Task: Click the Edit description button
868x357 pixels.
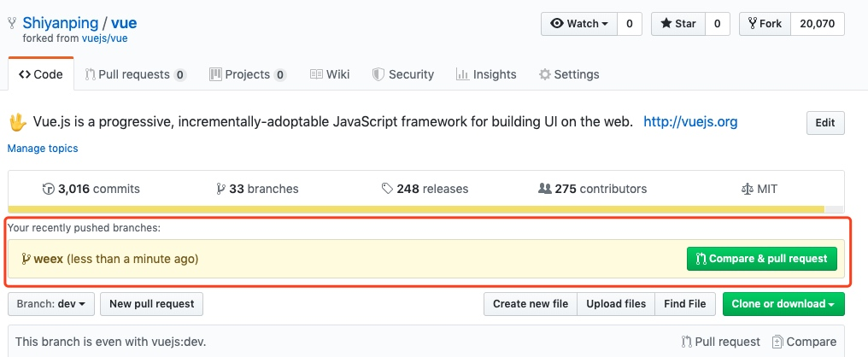Action: coord(824,123)
